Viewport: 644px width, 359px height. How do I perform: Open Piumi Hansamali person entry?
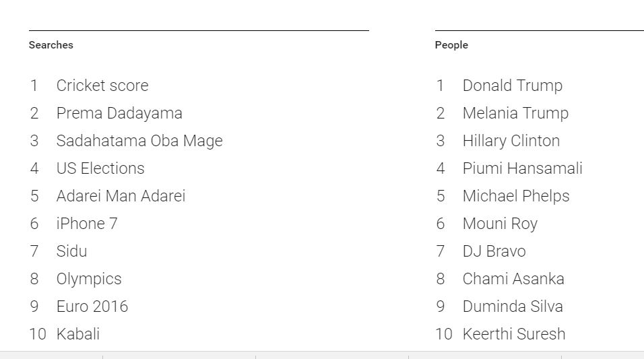(523, 168)
